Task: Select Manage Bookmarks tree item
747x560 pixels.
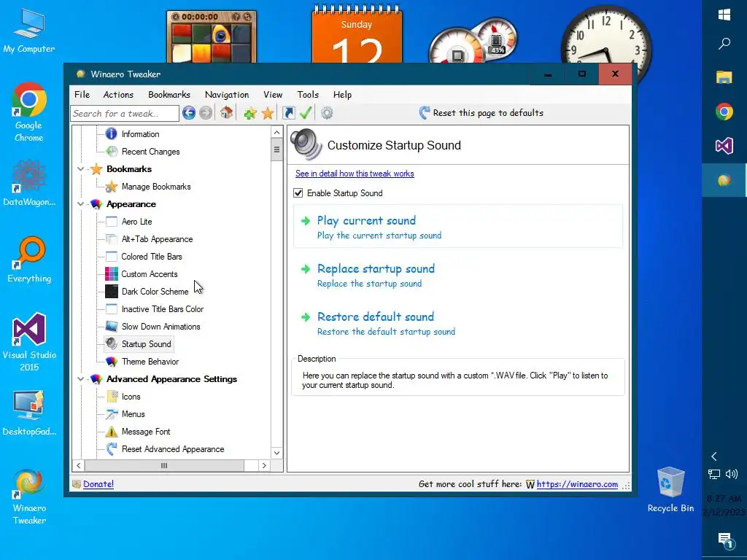Action: 156,187
